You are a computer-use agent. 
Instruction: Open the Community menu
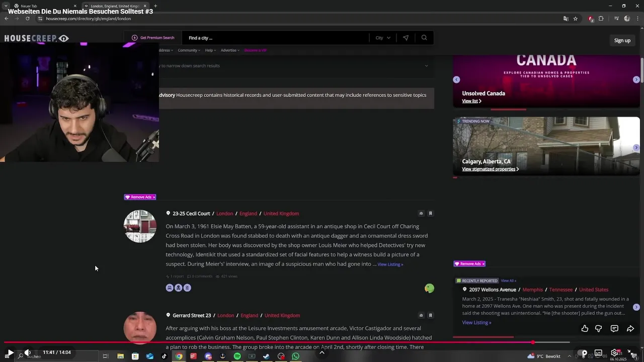189,50
